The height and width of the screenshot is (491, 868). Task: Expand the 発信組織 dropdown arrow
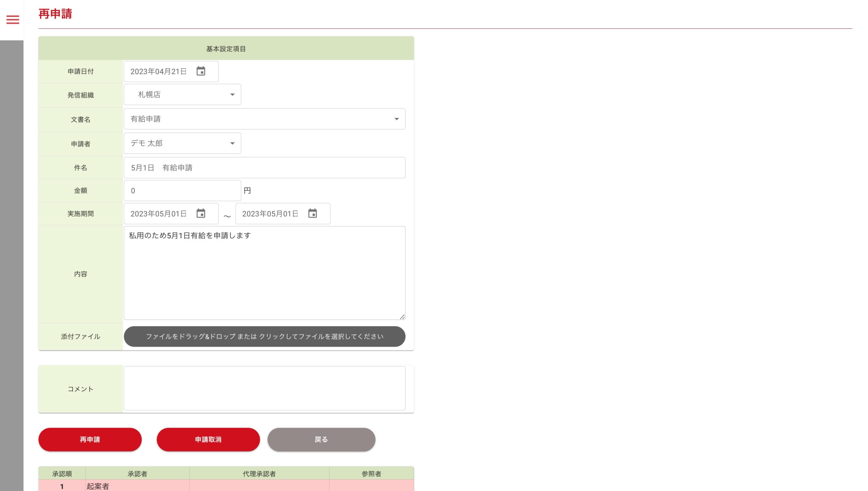point(232,95)
